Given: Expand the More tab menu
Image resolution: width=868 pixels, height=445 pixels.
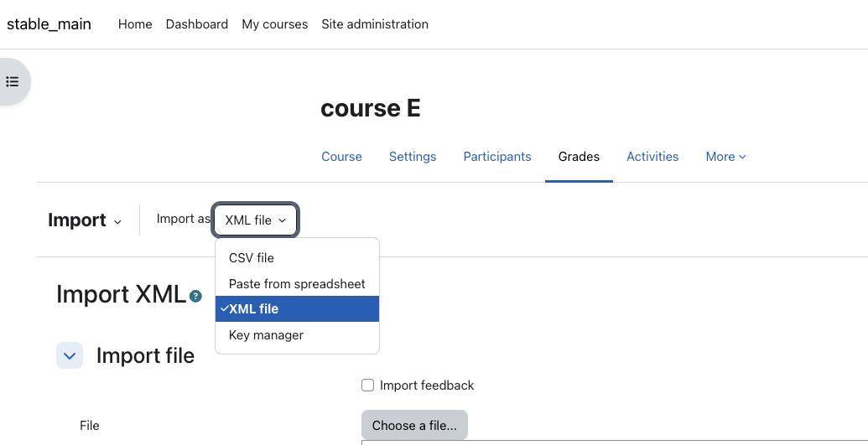Looking at the screenshot, I should coord(725,157).
